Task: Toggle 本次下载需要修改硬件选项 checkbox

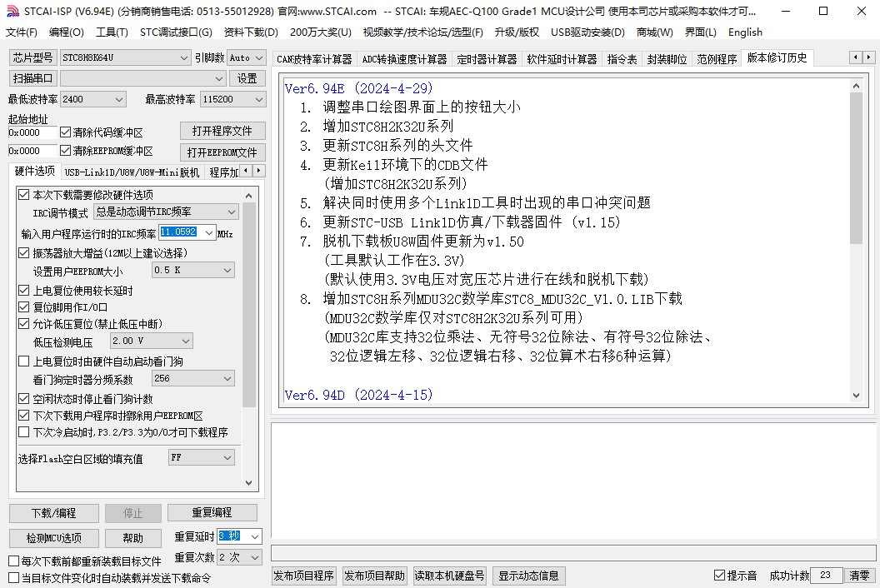Action: point(24,195)
